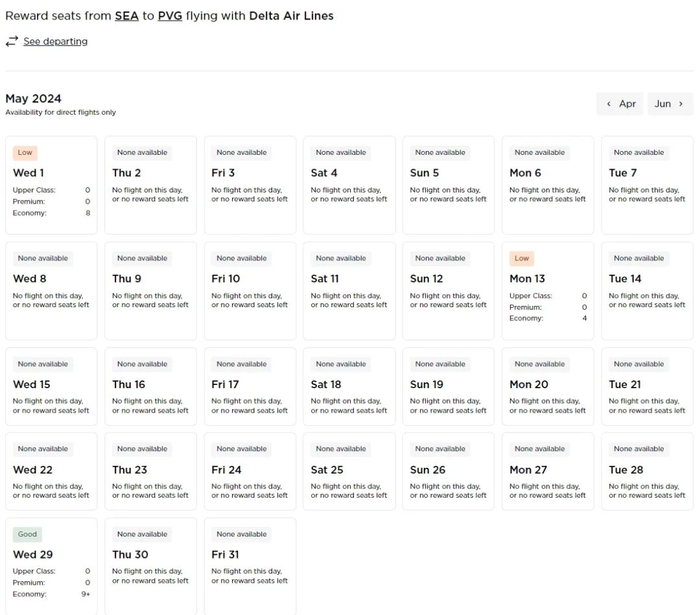700x615 pixels.
Task: Click the None available badge on Sun 12
Action: pyautogui.click(x=440, y=259)
